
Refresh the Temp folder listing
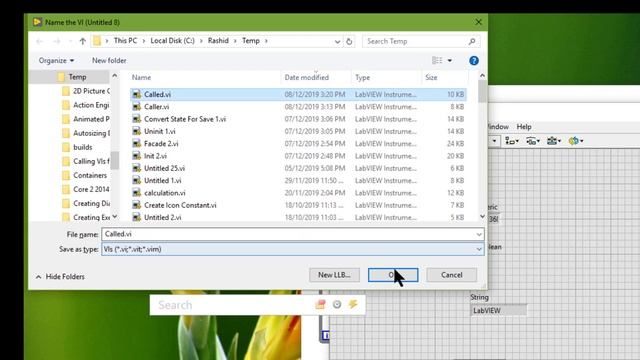349,41
